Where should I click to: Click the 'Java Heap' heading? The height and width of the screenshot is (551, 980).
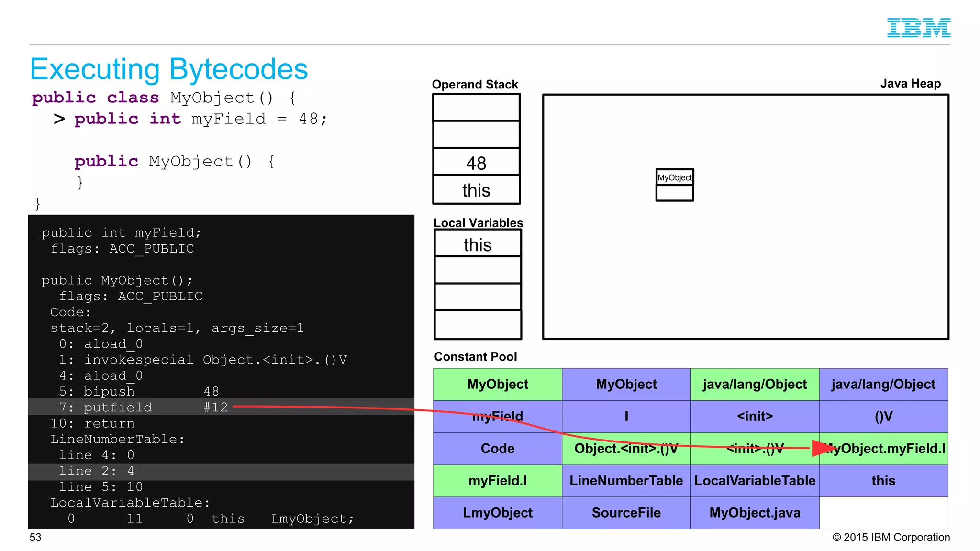910,84
